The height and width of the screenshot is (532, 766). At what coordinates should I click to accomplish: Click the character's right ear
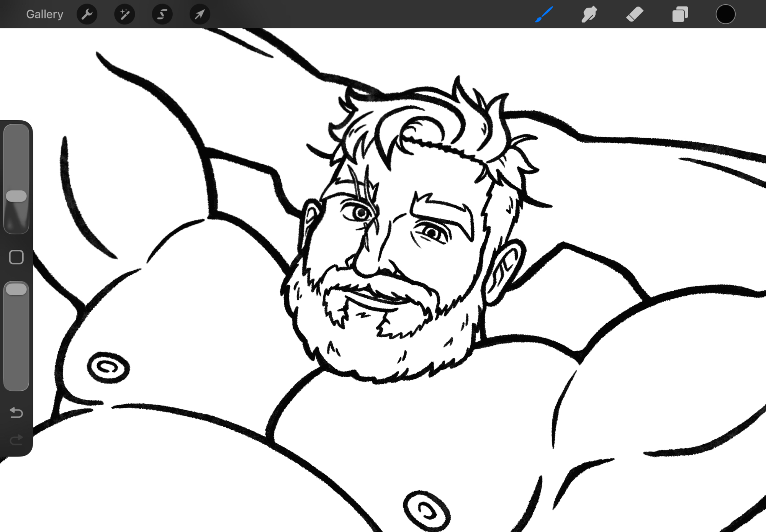pos(504,270)
